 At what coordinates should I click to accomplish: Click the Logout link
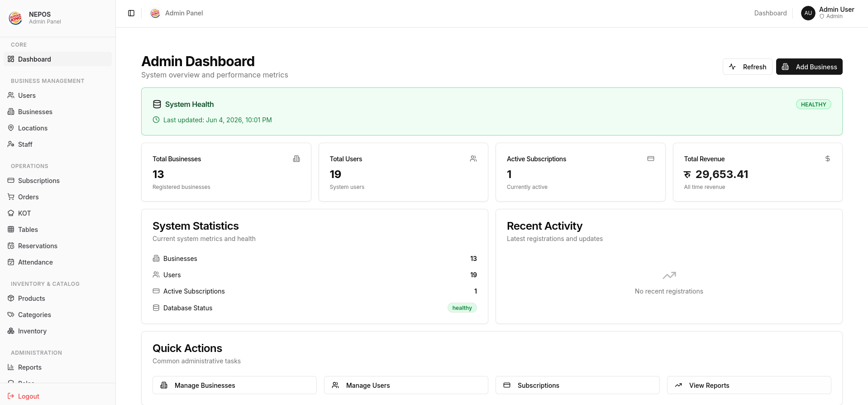click(24, 396)
